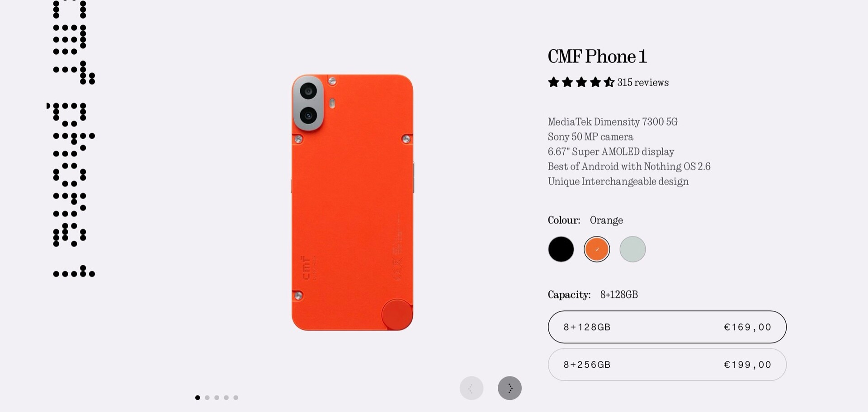The width and height of the screenshot is (868, 412).
Task: Jump to the fourth carousel dot
Action: [226, 398]
